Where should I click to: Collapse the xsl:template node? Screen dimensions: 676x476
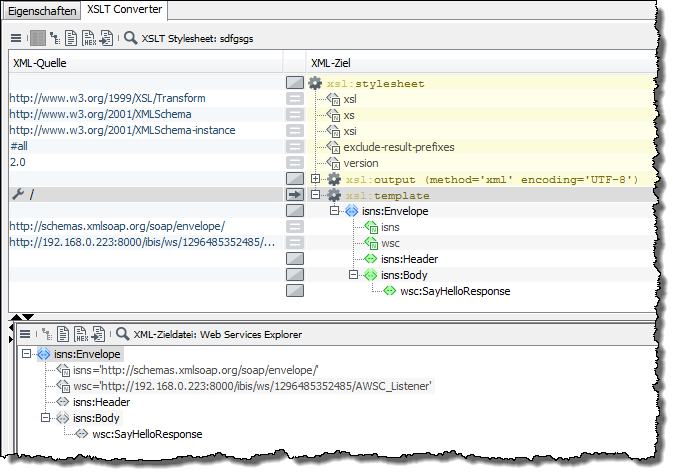[x=316, y=195]
